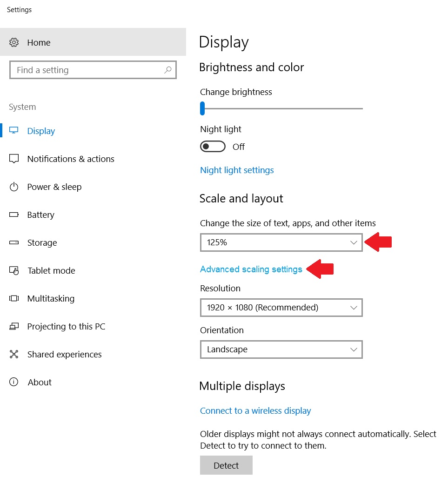Select Multitasking in the sidebar
This screenshot has height=477, width=448.
coord(51,298)
